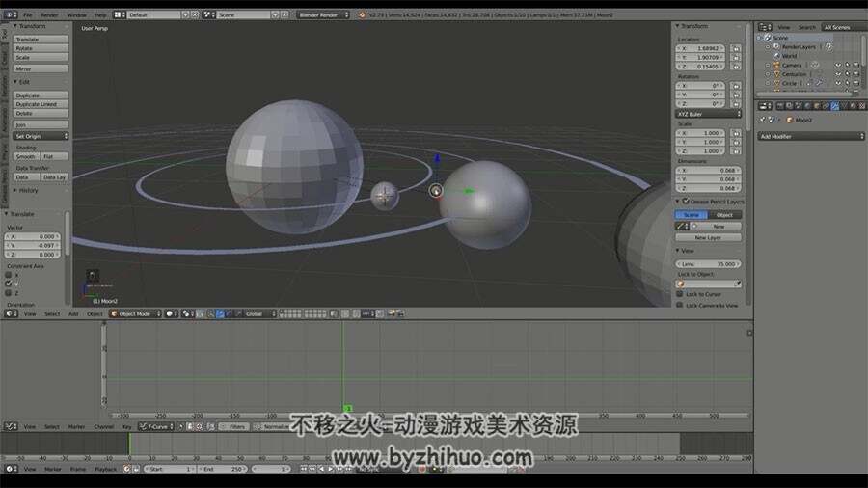Enable the Grease Pencil Layers checkbox

coord(686,201)
